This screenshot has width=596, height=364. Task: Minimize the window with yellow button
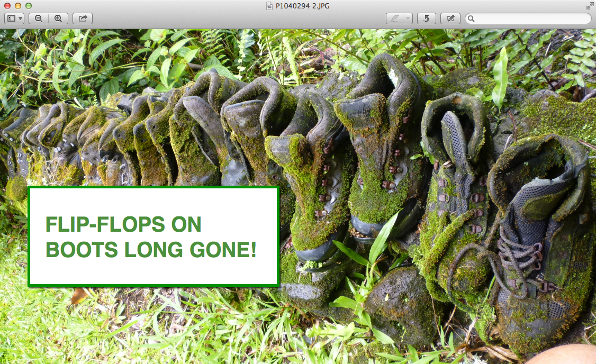coord(18,6)
